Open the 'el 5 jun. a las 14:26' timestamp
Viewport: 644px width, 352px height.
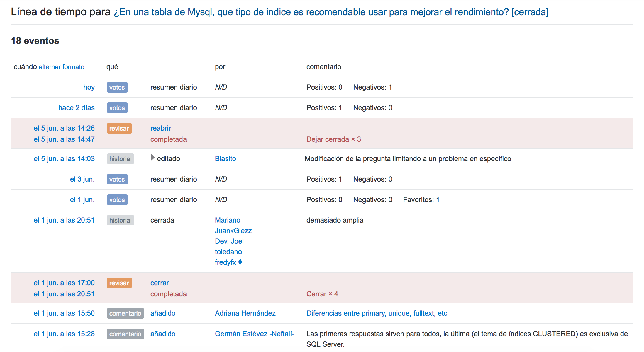click(x=64, y=128)
